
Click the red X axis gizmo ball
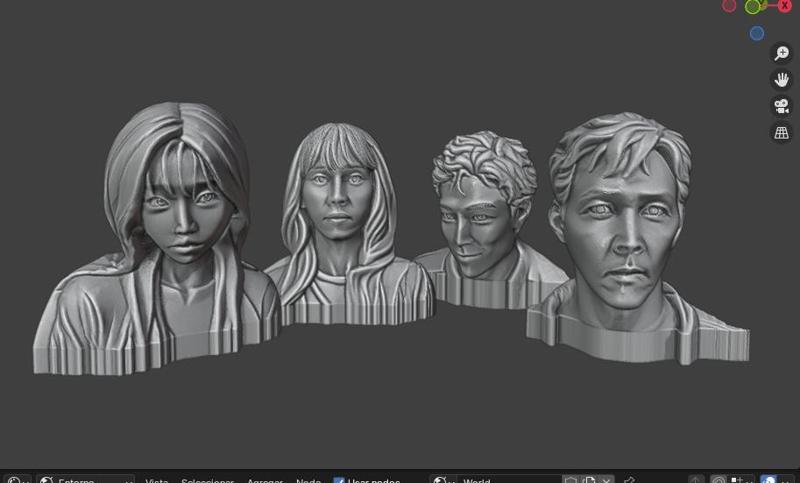(x=785, y=5)
